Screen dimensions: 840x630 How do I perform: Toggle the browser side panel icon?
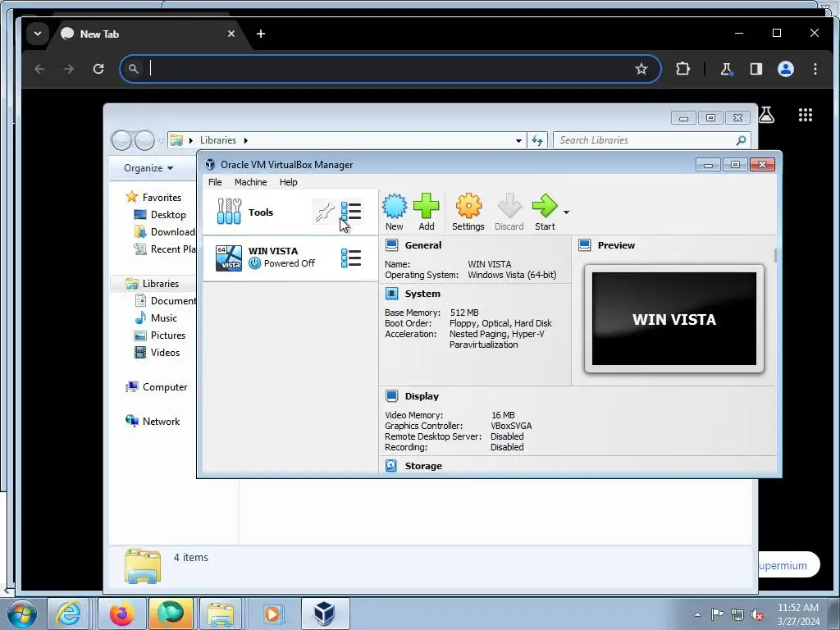(x=756, y=69)
